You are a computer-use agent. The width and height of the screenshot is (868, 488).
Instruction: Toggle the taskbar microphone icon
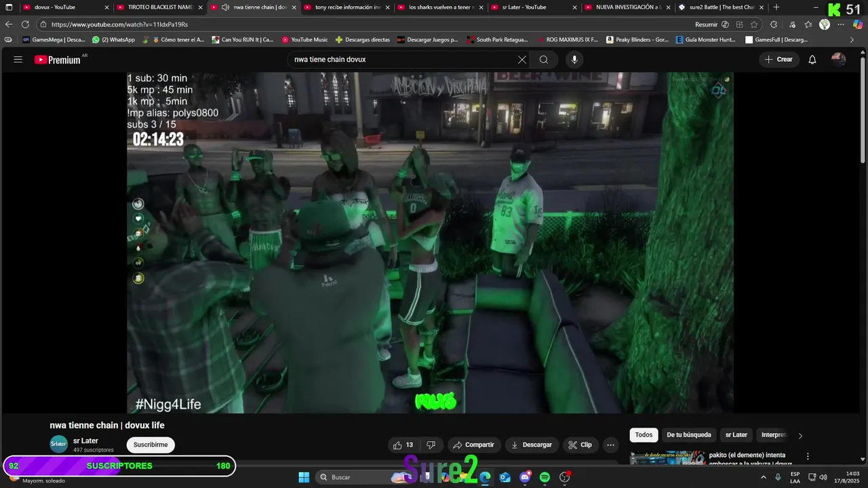(778, 477)
